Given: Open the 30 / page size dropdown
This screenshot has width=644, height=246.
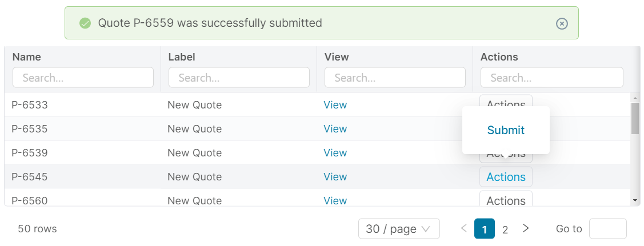Looking at the screenshot, I should pyautogui.click(x=398, y=229).
